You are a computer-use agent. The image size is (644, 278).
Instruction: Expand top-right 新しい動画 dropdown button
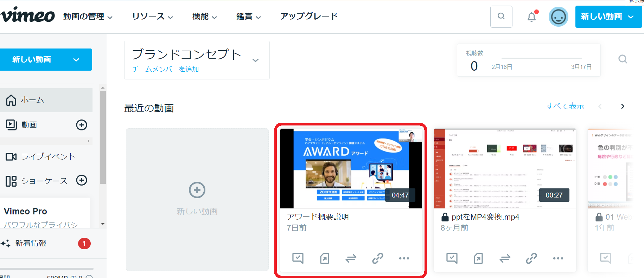[x=608, y=17]
